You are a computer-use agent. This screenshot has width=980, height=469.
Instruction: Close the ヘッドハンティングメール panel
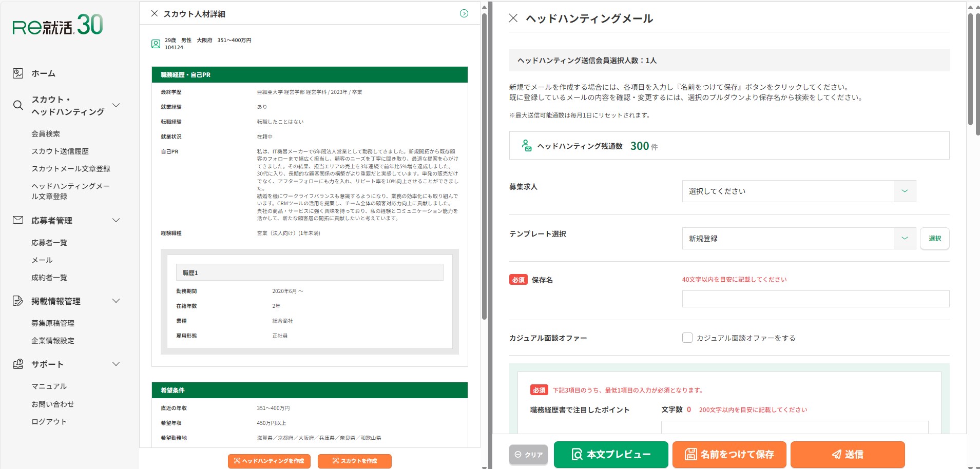pyautogui.click(x=513, y=18)
